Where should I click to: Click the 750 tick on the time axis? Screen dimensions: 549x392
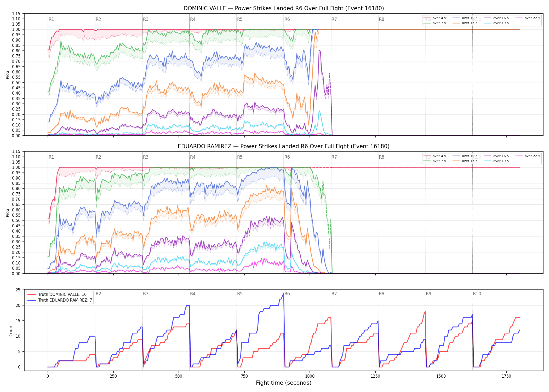click(244, 376)
